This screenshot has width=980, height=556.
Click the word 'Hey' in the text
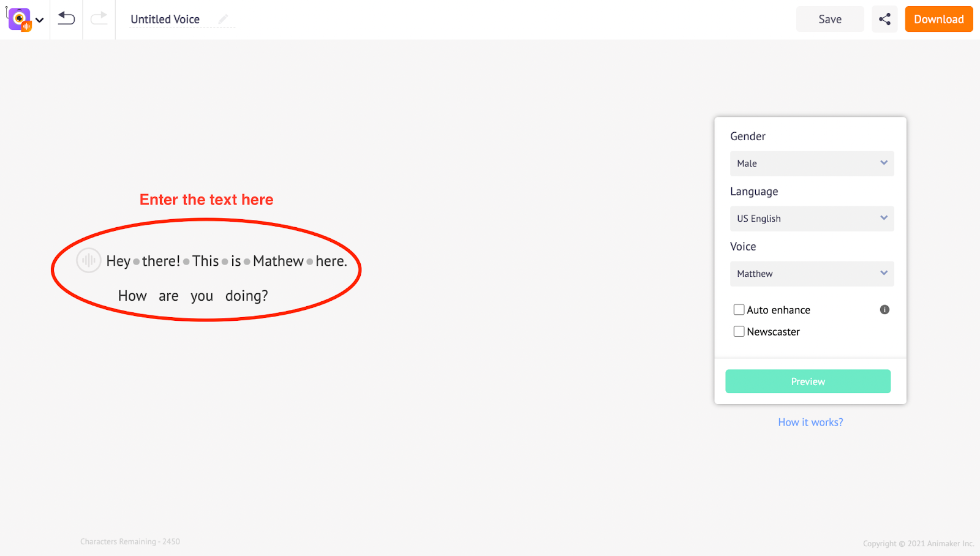click(118, 261)
